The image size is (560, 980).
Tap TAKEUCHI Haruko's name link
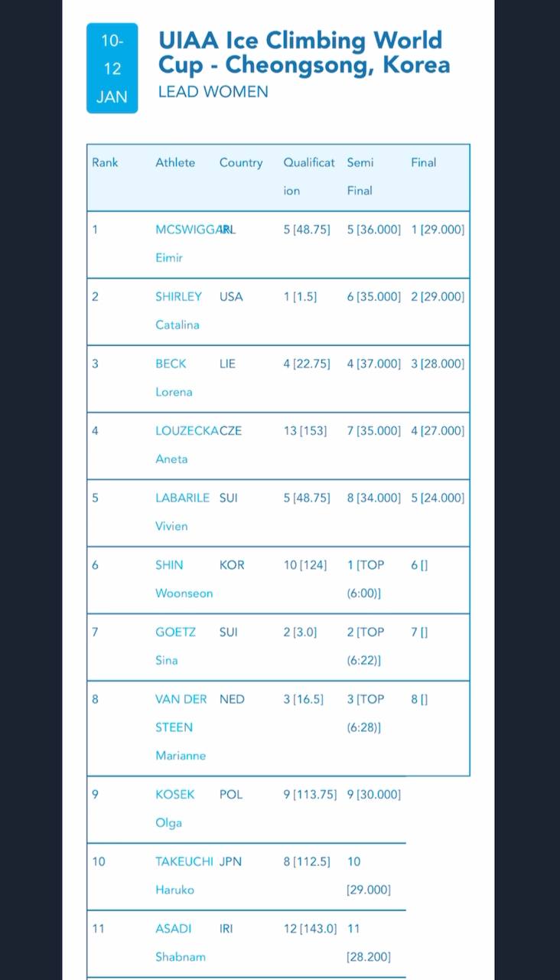[x=184, y=875]
